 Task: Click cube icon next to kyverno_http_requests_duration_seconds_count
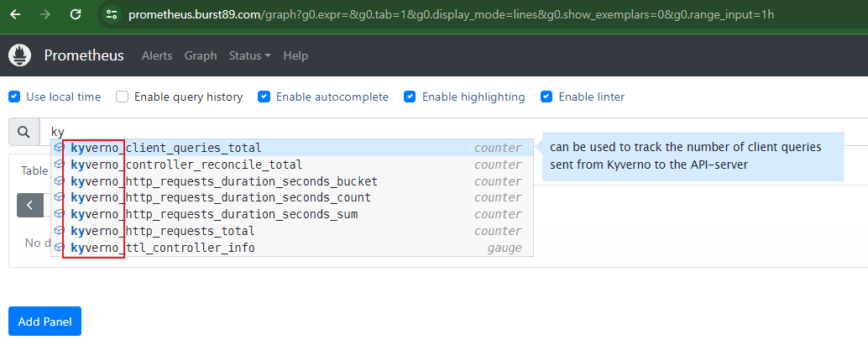tap(60, 197)
